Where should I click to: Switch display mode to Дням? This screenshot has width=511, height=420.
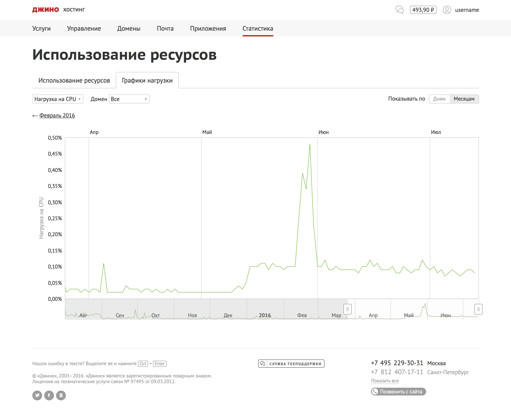[x=439, y=99]
